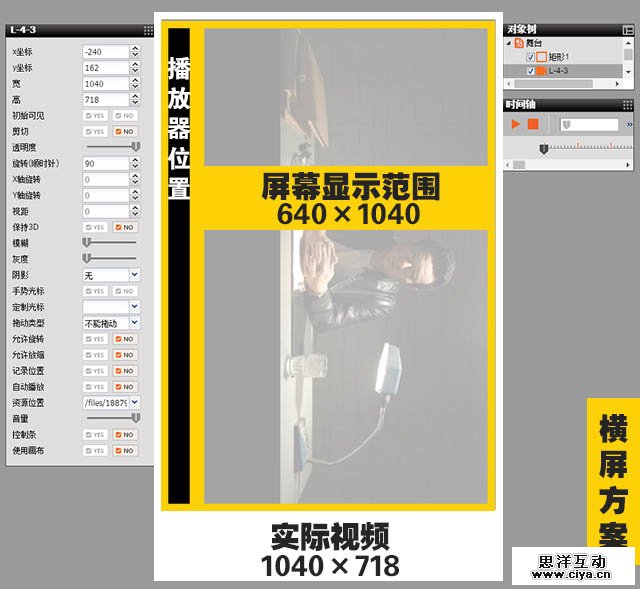Expand the timeline with the double-arrow icon
The width and height of the screenshot is (640, 590).
coord(629,124)
